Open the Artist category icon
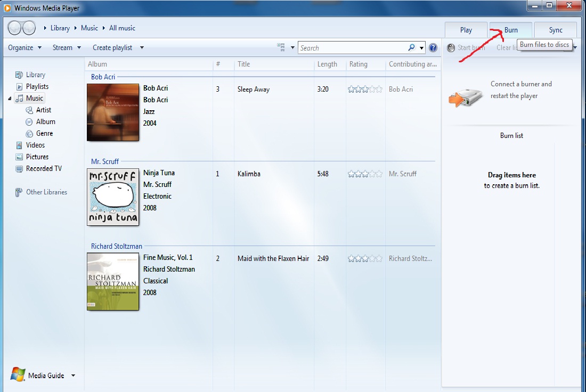Image resolution: width=586 pixels, height=392 pixels. coord(29,110)
